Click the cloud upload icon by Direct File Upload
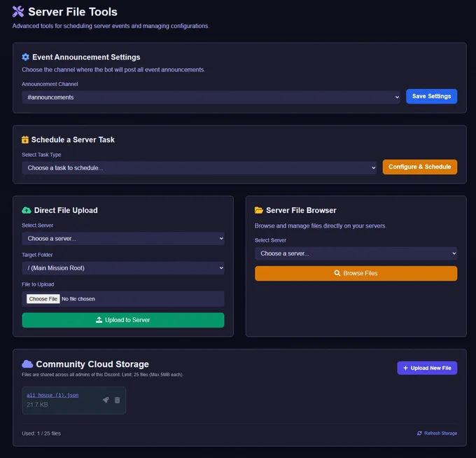 click(27, 210)
